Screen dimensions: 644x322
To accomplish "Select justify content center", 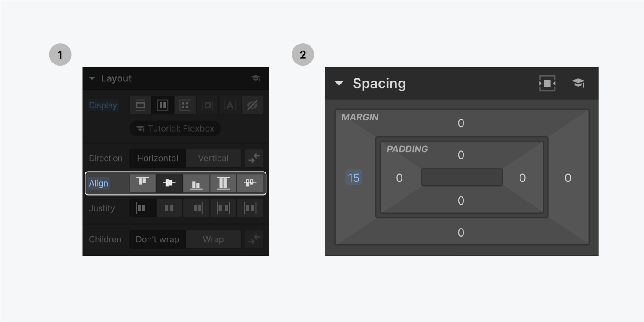I will click(169, 208).
